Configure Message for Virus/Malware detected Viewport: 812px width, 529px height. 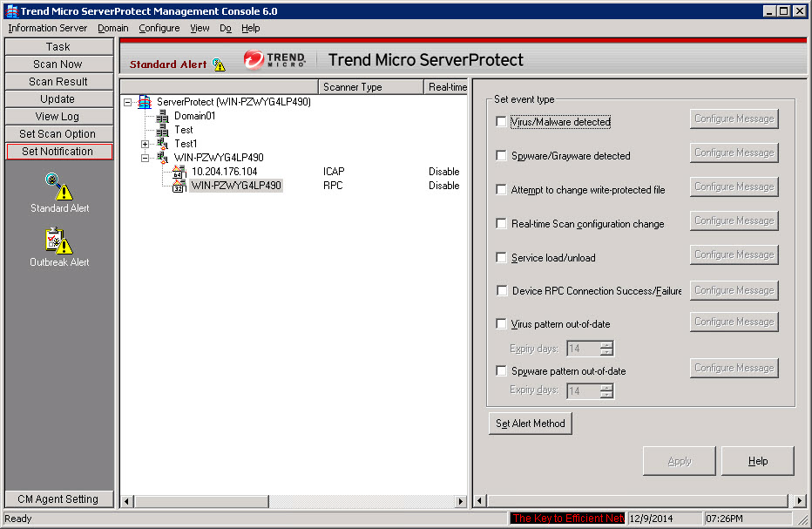[x=734, y=119]
